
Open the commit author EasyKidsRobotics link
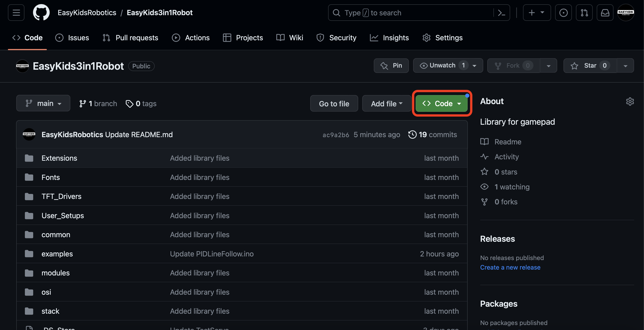click(x=72, y=135)
